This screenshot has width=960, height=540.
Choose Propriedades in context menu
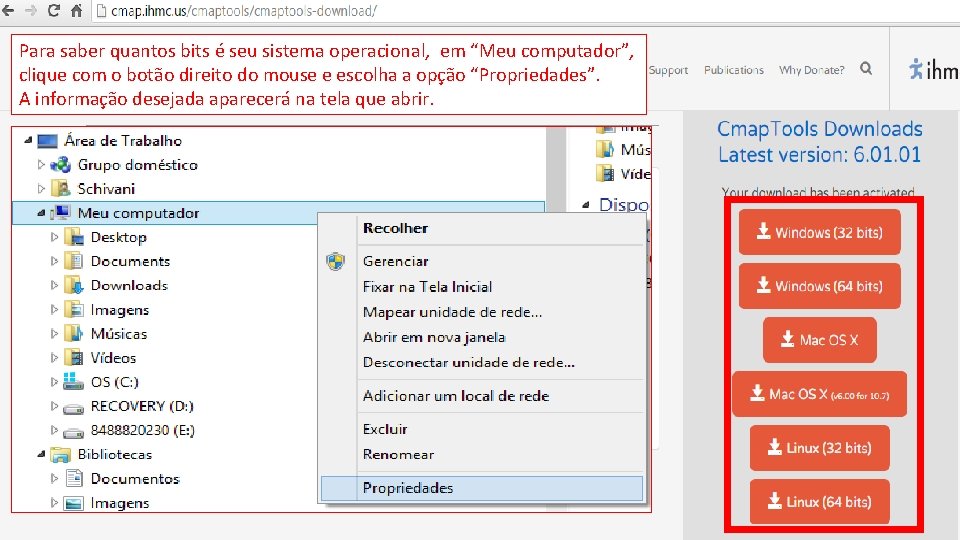482,488
